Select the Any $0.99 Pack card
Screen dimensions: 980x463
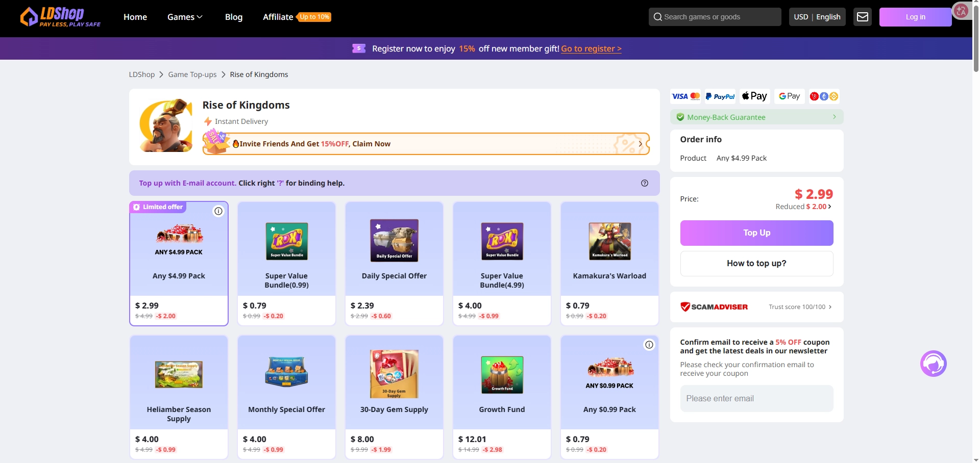[x=609, y=397]
